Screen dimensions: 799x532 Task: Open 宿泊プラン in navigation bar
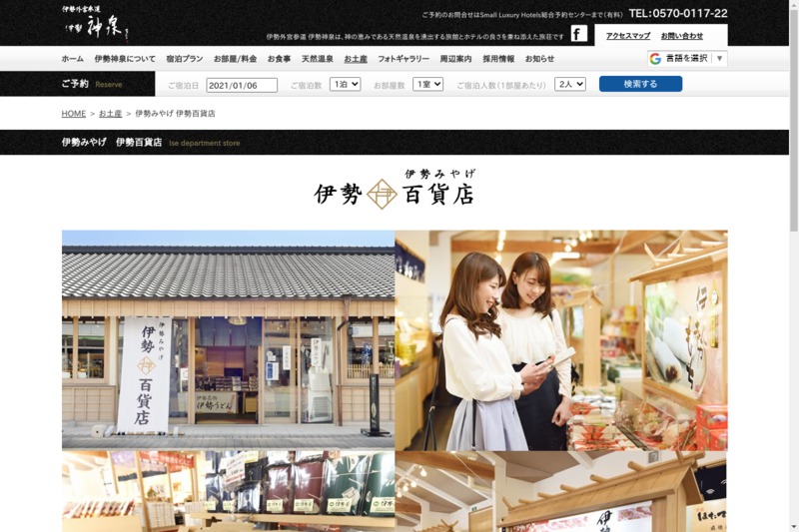pos(184,59)
